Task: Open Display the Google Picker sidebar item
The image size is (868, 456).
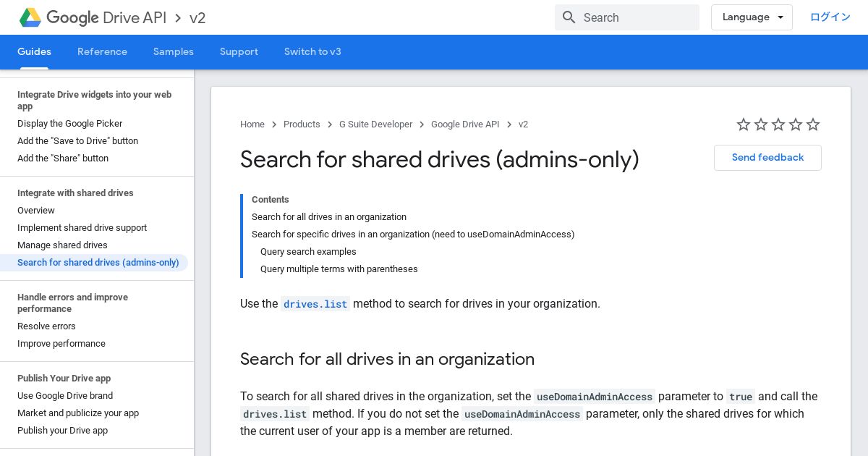Action: [x=70, y=124]
